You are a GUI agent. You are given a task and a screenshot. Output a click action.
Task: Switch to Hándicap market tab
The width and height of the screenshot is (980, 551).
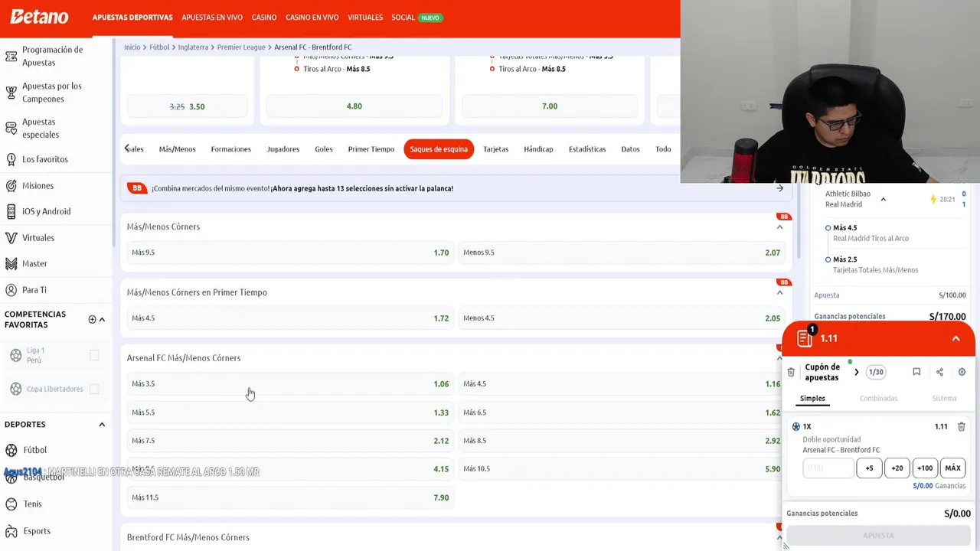click(538, 149)
